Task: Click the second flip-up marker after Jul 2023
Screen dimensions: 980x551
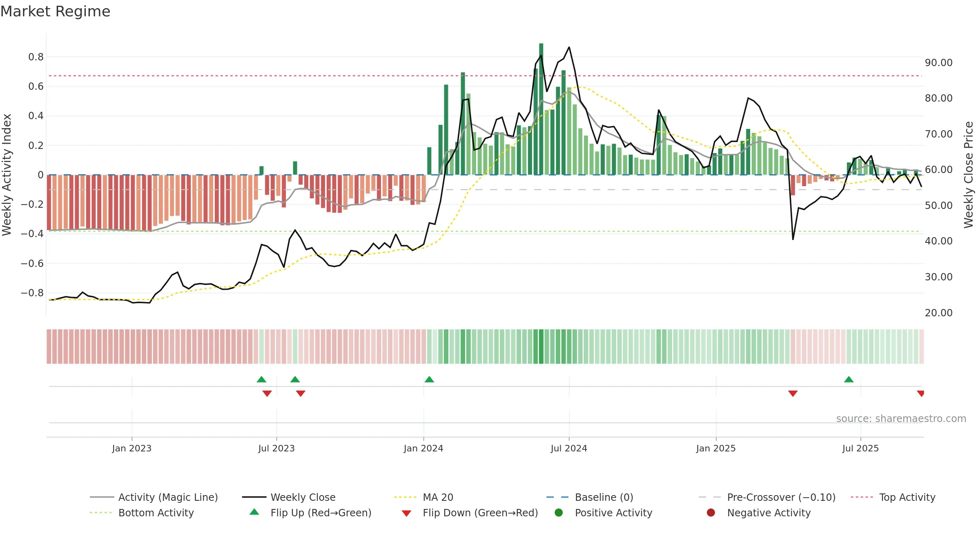Action: 295,380
